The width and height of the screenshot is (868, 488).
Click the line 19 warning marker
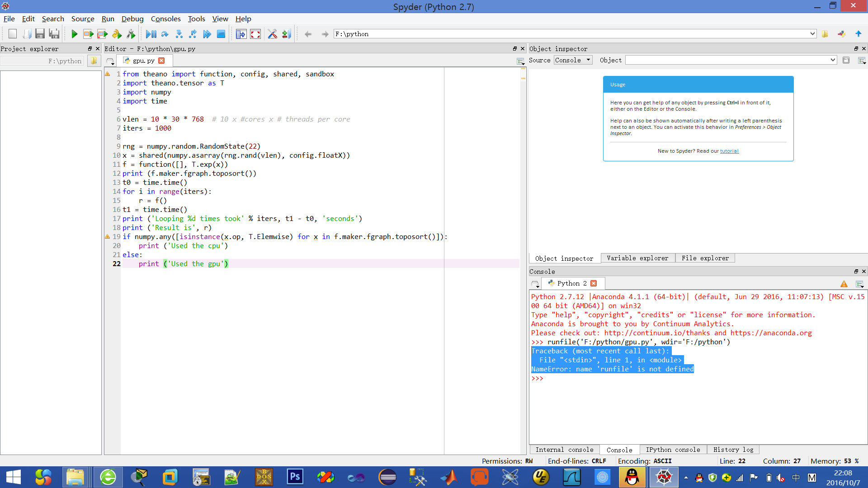pyautogui.click(x=108, y=236)
